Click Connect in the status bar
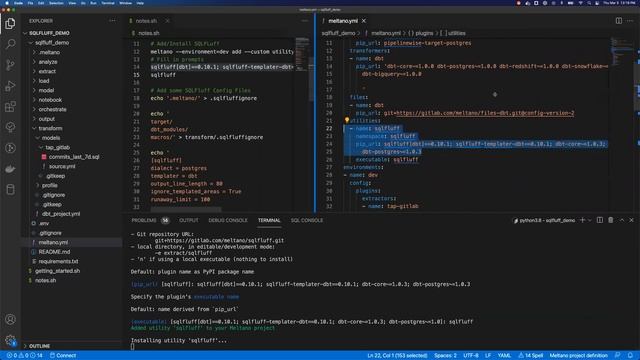Screen dimensions: 640x360 [63, 356]
